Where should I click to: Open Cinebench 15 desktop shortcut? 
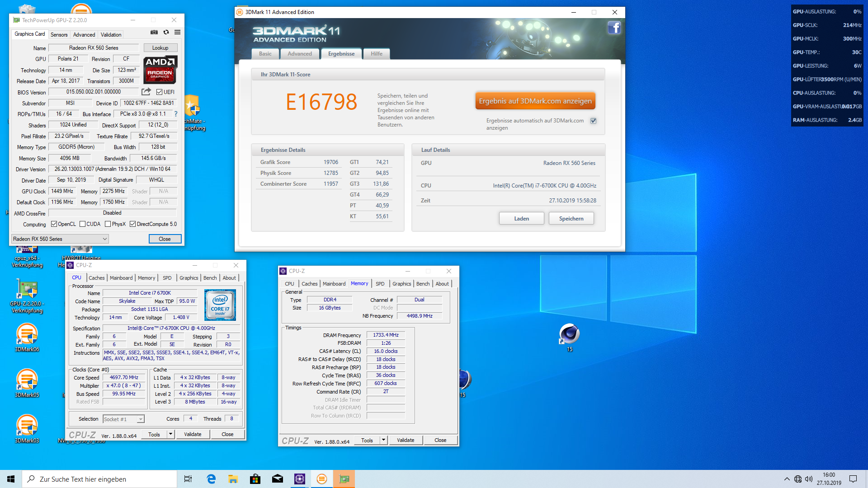pos(569,338)
